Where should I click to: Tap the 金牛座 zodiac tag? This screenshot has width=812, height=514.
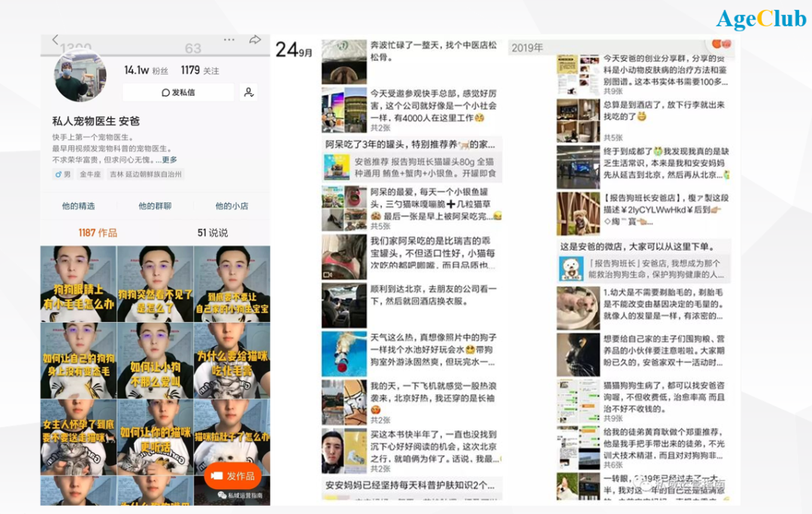coord(90,175)
